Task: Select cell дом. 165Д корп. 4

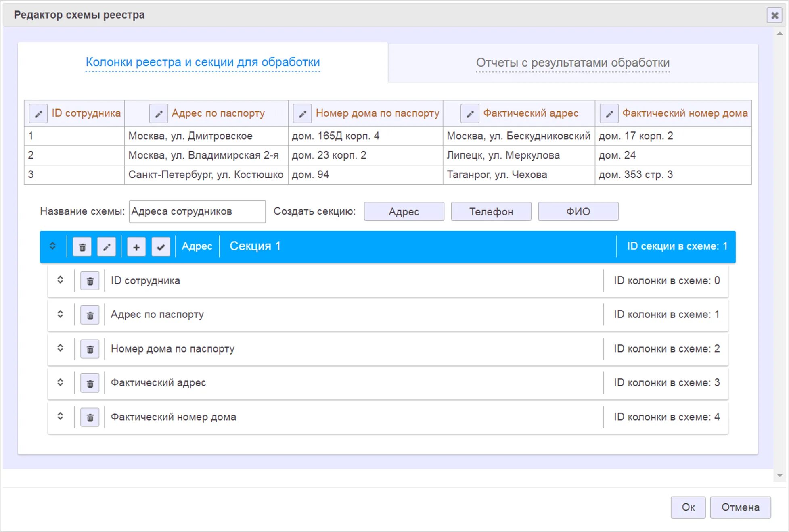Action: pyautogui.click(x=366, y=136)
